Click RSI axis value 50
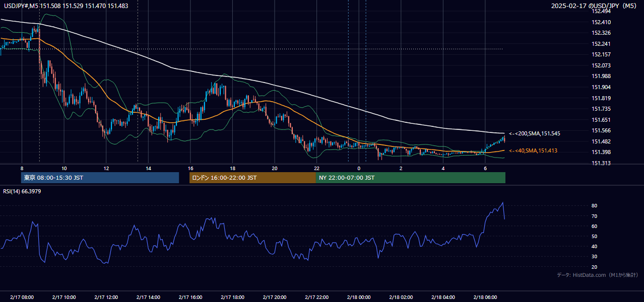 pyautogui.click(x=595, y=236)
